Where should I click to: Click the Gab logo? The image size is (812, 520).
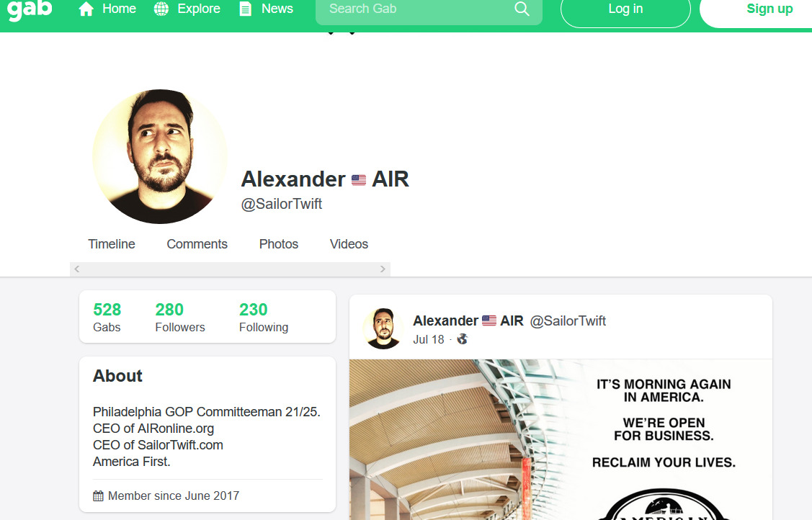point(30,9)
